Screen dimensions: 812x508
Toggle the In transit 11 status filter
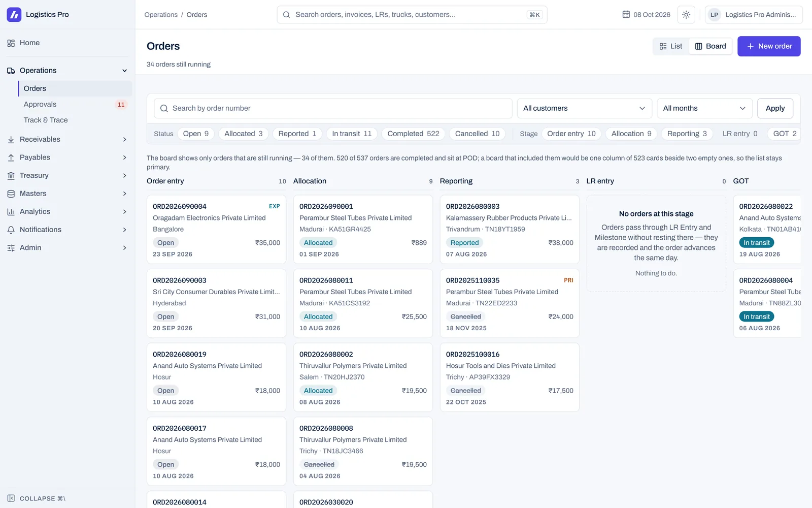tap(352, 134)
